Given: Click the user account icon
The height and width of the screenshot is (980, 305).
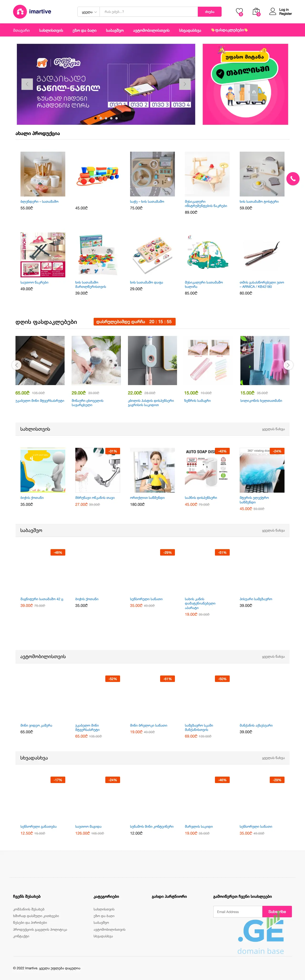Looking at the screenshot, I should point(273,11).
